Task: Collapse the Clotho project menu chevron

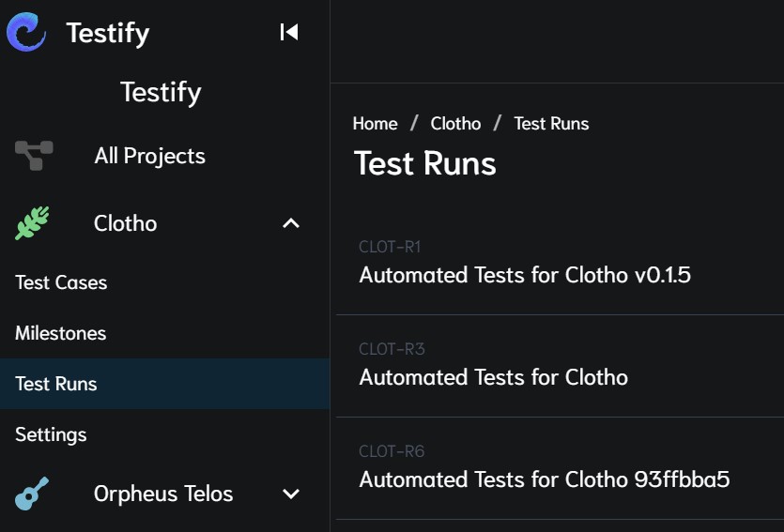Action: tap(291, 223)
